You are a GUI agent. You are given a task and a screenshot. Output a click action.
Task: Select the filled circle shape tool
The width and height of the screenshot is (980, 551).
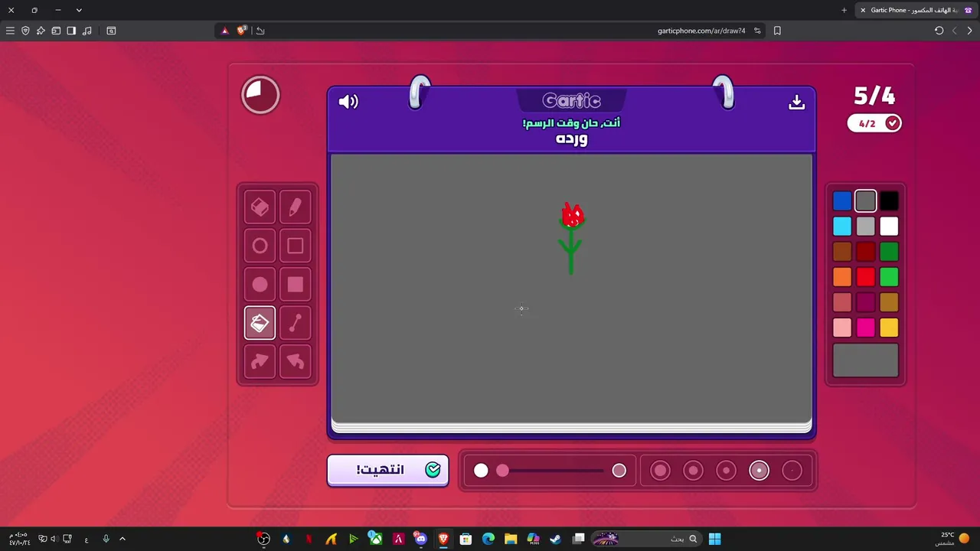coord(260,285)
